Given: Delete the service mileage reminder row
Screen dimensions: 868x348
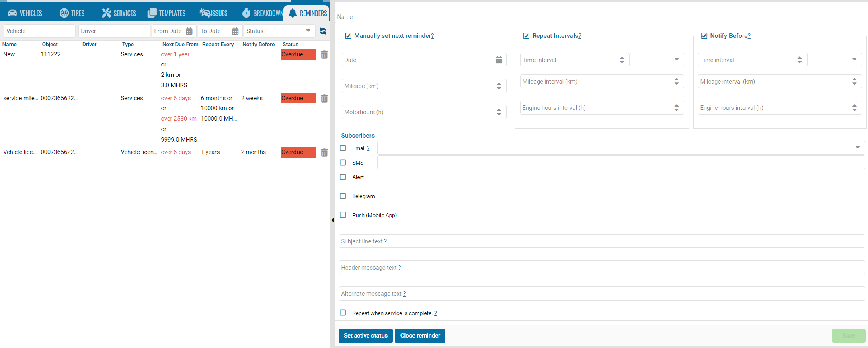Looking at the screenshot, I should coord(324,99).
